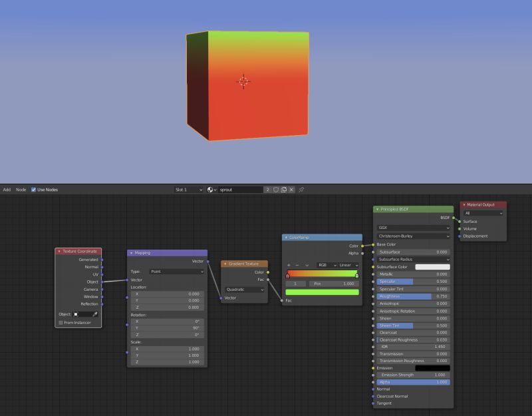Add a new color stop with the ColorRamp plus icon
The height and width of the screenshot is (416, 532).
coord(289,264)
